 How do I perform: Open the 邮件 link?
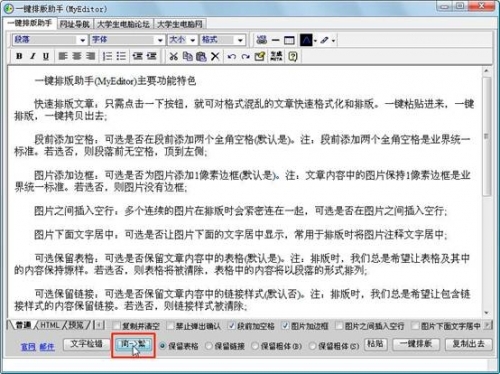(x=47, y=347)
